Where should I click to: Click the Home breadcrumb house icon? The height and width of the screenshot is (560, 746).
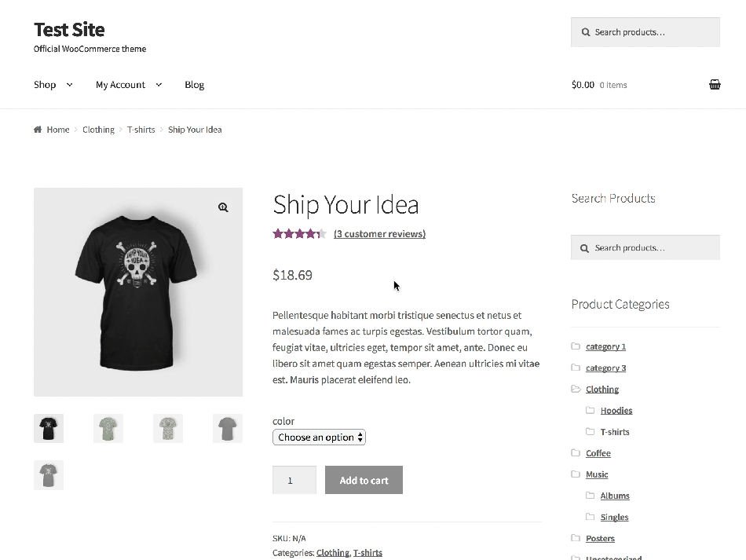point(38,130)
